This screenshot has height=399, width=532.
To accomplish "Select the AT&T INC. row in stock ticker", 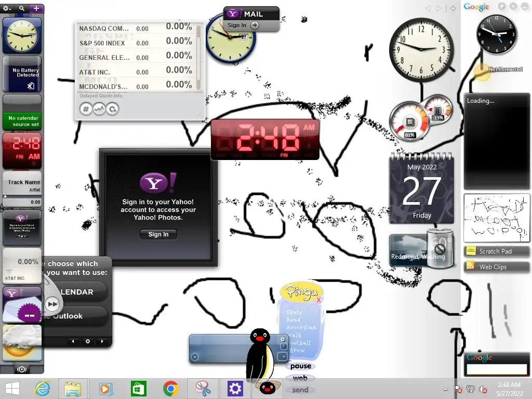I will 136,72.
